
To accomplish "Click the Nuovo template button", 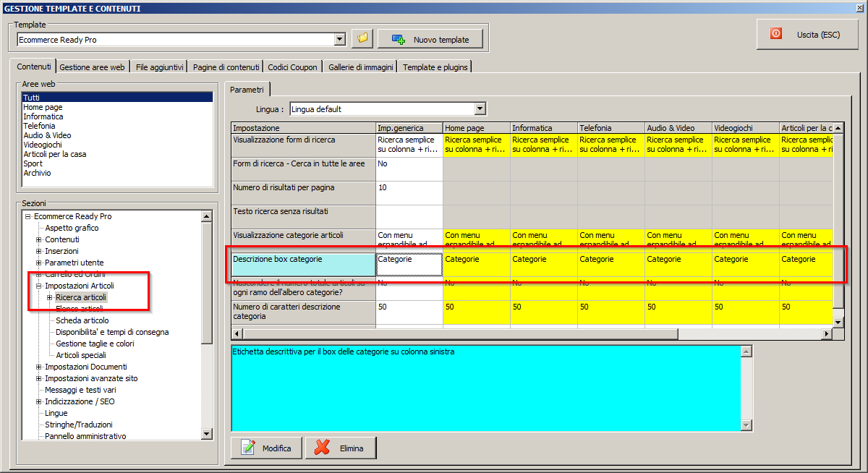I will (430, 39).
